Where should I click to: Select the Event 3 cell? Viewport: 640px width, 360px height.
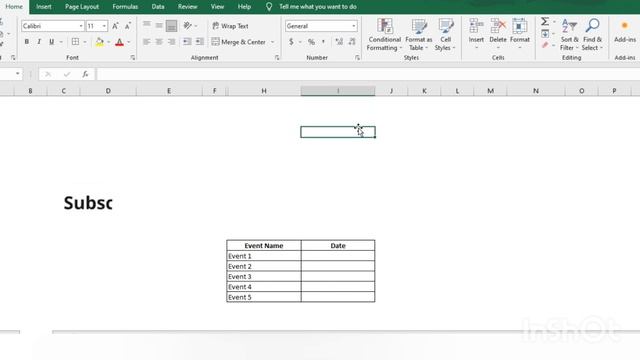coord(264,276)
